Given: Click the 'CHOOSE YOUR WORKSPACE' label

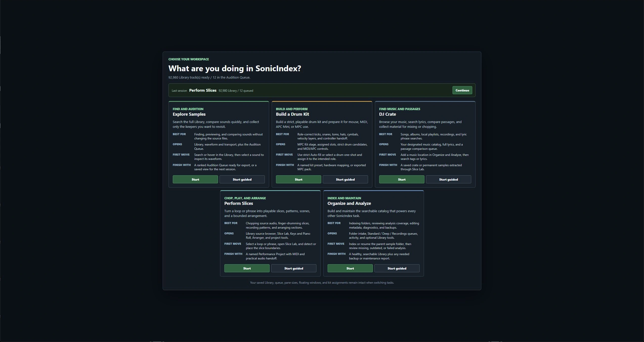Looking at the screenshot, I should (x=189, y=59).
